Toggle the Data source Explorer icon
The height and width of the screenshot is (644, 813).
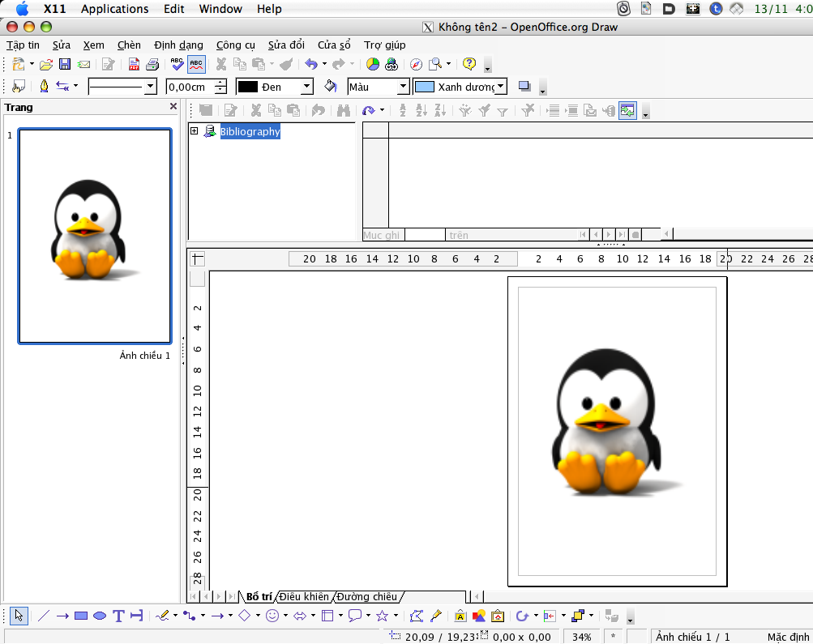[x=627, y=110]
